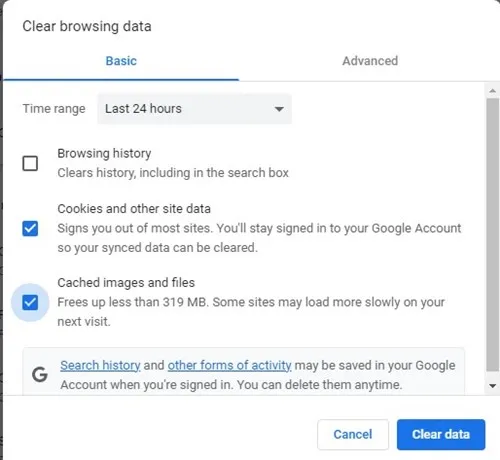Select the Basic tab
Image resolution: width=500 pixels, height=460 pixels.
click(x=121, y=61)
